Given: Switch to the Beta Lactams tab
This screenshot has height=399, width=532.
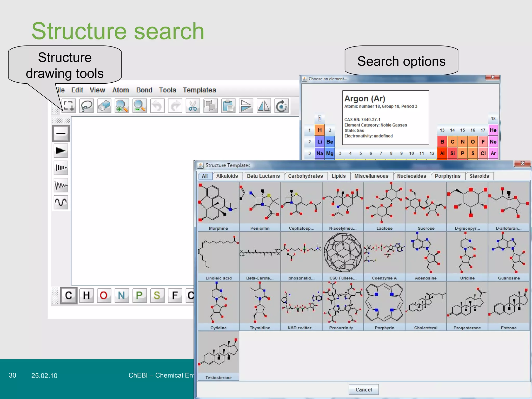Looking at the screenshot, I should pyautogui.click(x=263, y=176).
